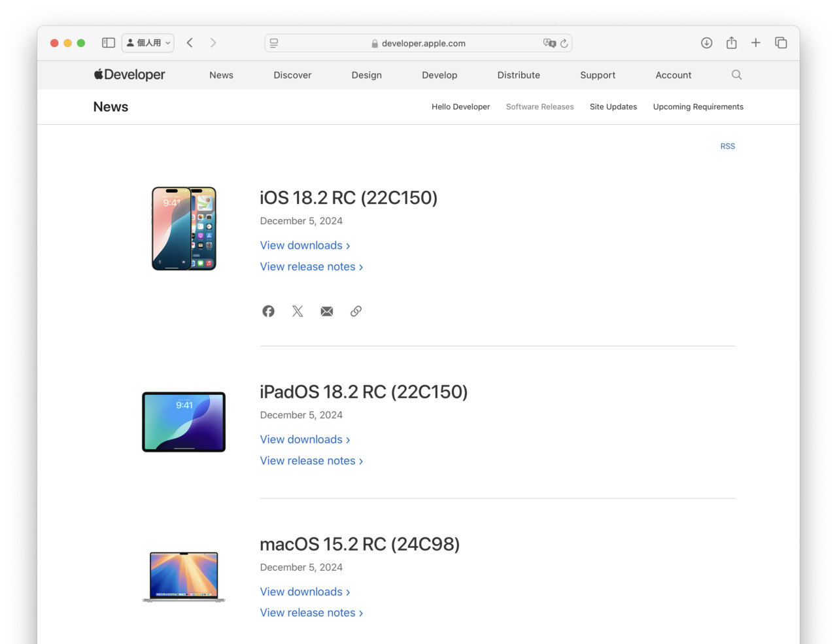This screenshot has width=837, height=644.
Task: Open the page reader menu icon
Action: pos(274,43)
